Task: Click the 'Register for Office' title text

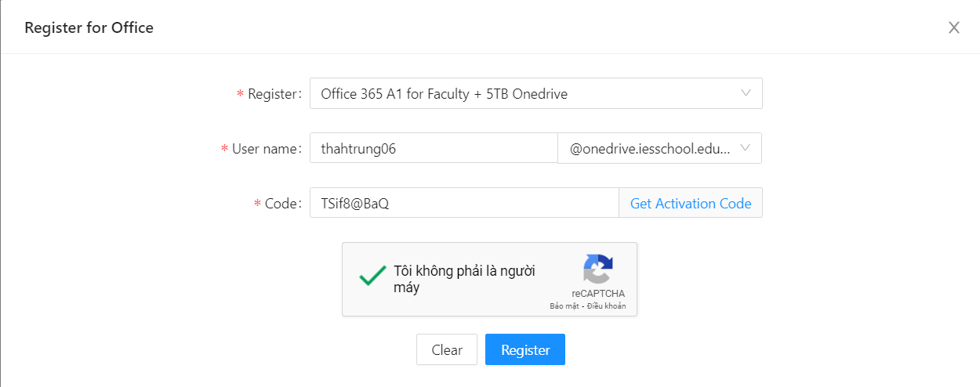Action: point(89,27)
